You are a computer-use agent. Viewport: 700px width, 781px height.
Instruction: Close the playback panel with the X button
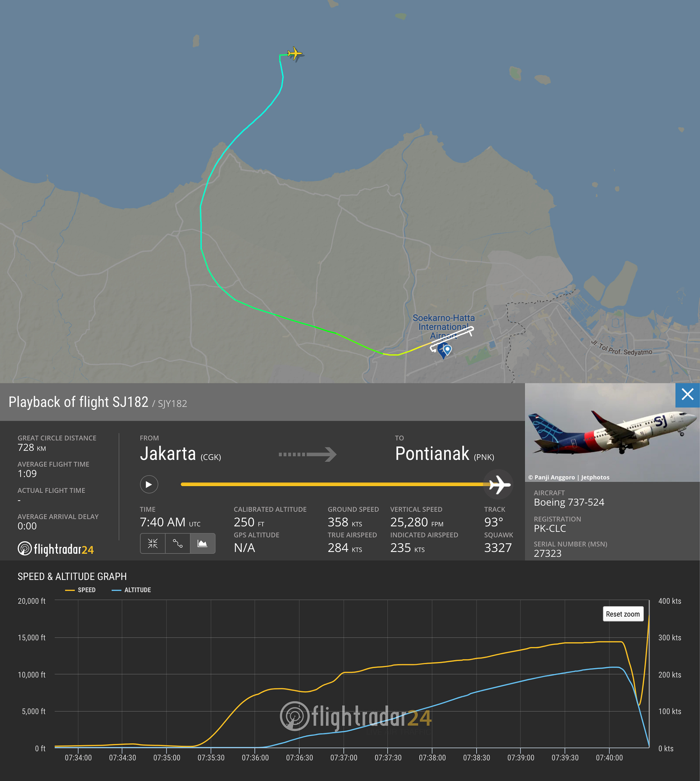tap(687, 395)
